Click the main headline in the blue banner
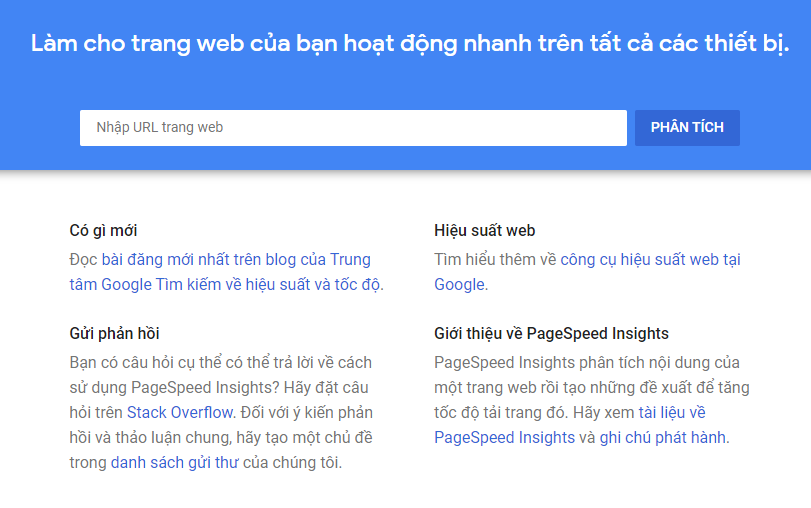Viewport: 811px width, 508px height. 409,44
